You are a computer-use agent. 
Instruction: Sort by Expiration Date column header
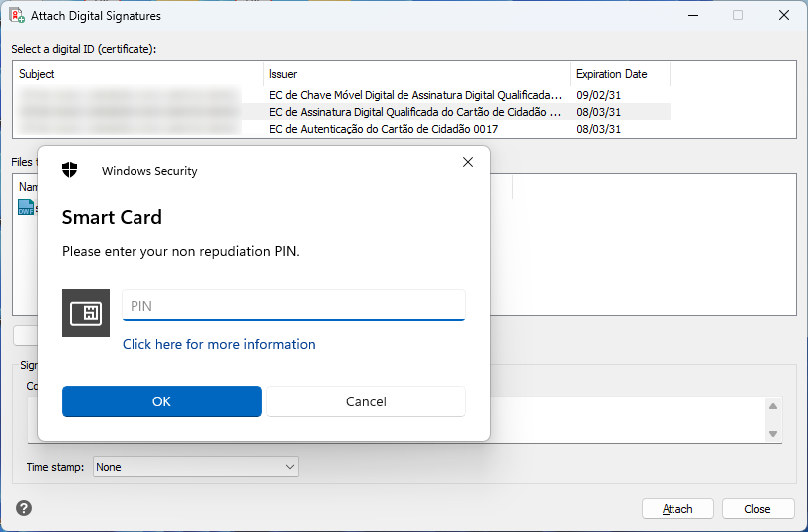[x=620, y=74]
